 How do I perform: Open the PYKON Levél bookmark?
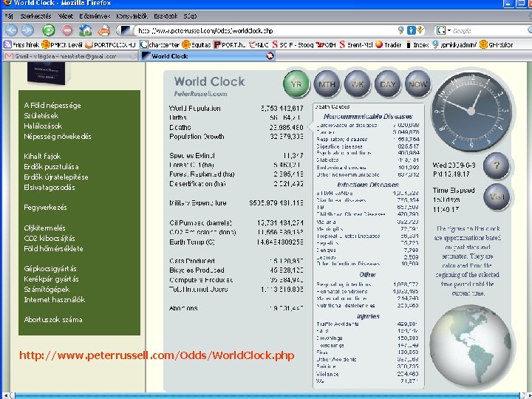pyautogui.click(x=62, y=44)
